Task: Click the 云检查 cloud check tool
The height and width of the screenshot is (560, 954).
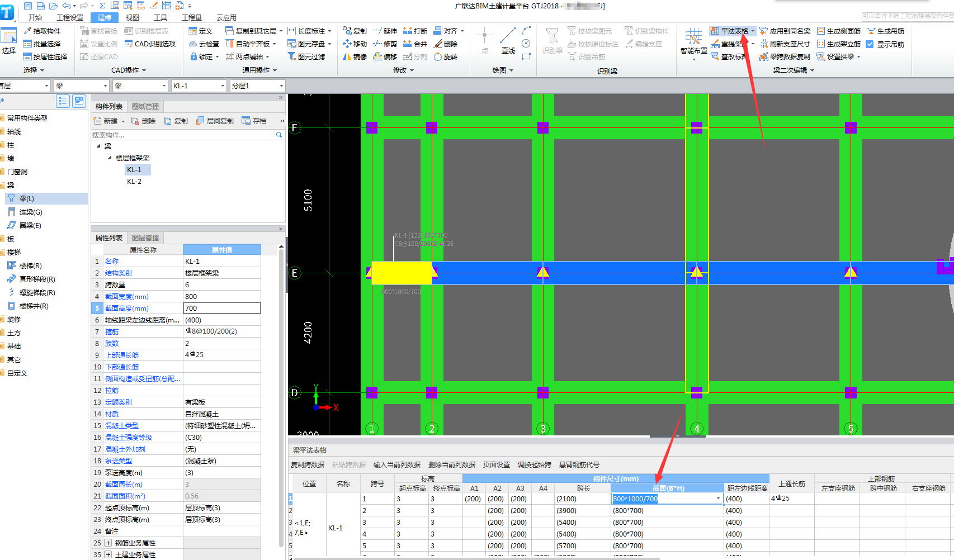Action: pos(204,44)
